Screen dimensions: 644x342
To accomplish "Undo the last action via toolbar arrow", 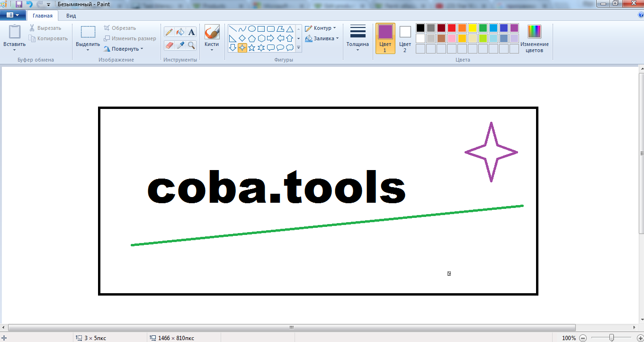I will pyautogui.click(x=29, y=4).
